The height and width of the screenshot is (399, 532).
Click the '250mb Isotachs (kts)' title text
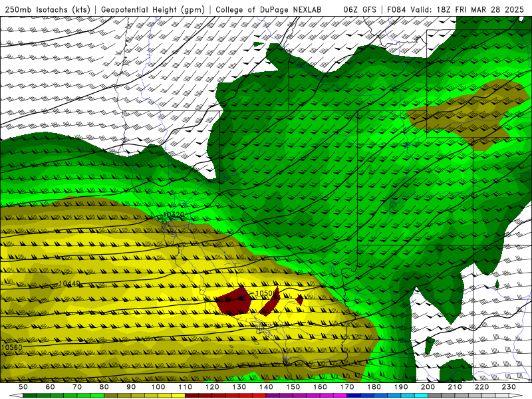pos(48,9)
